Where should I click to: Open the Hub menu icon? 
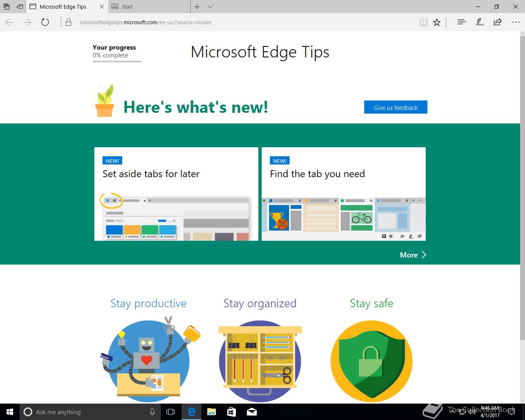tap(461, 22)
